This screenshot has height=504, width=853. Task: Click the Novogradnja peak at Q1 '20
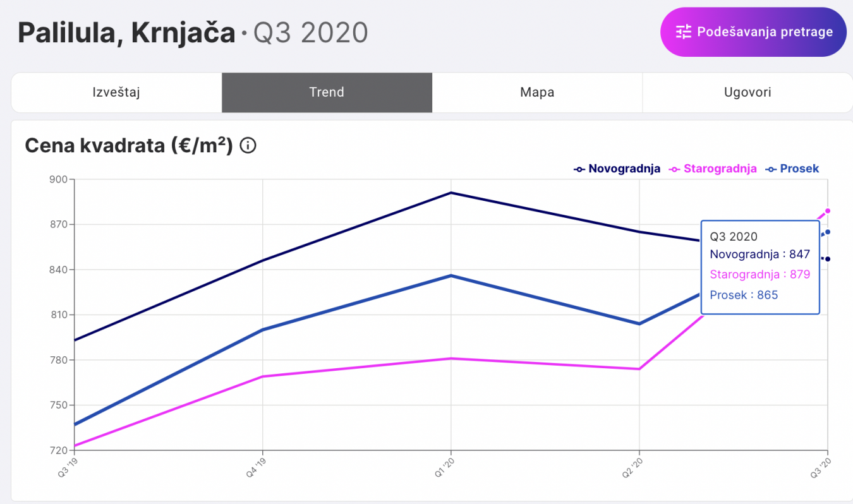pos(451,193)
